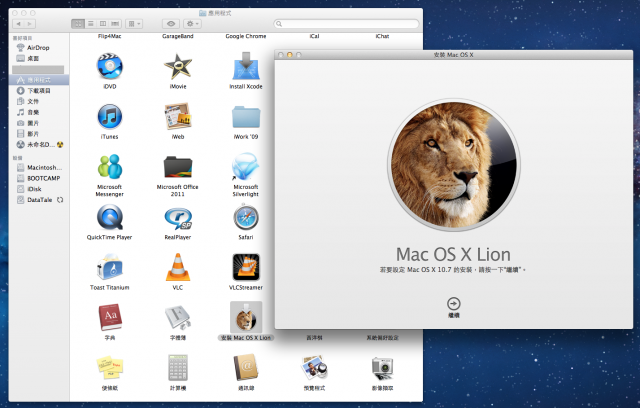Click the Finder search field
Screen dimensions: 640x408
coord(347,24)
